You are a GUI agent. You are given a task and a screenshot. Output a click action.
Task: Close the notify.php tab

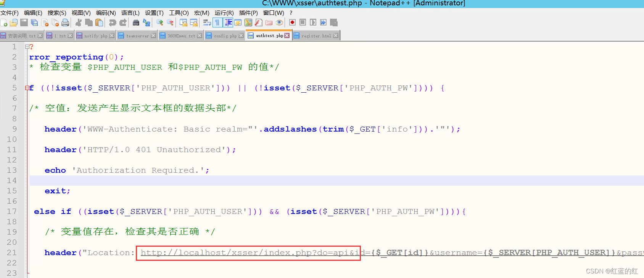(x=112, y=35)
